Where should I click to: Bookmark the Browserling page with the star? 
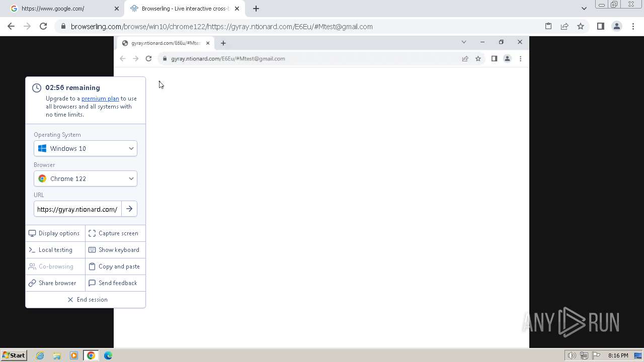click(x=581, y=27)
